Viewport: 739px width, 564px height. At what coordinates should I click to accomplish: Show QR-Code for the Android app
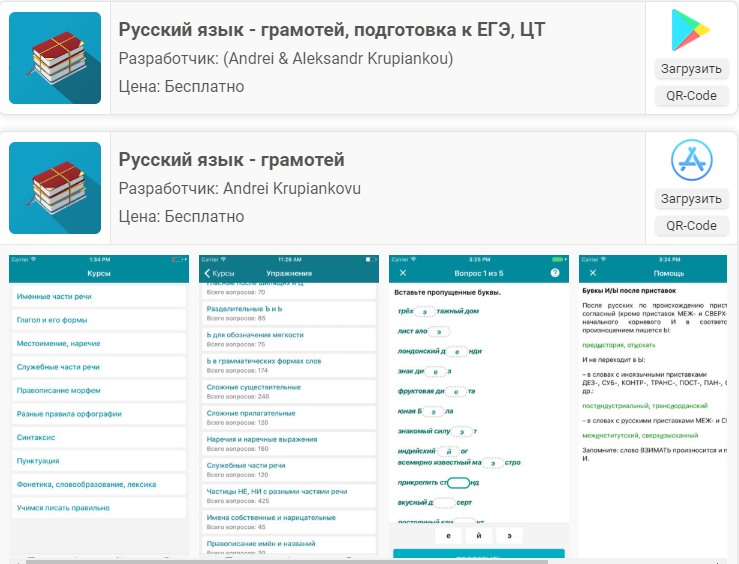coord(689,96)
